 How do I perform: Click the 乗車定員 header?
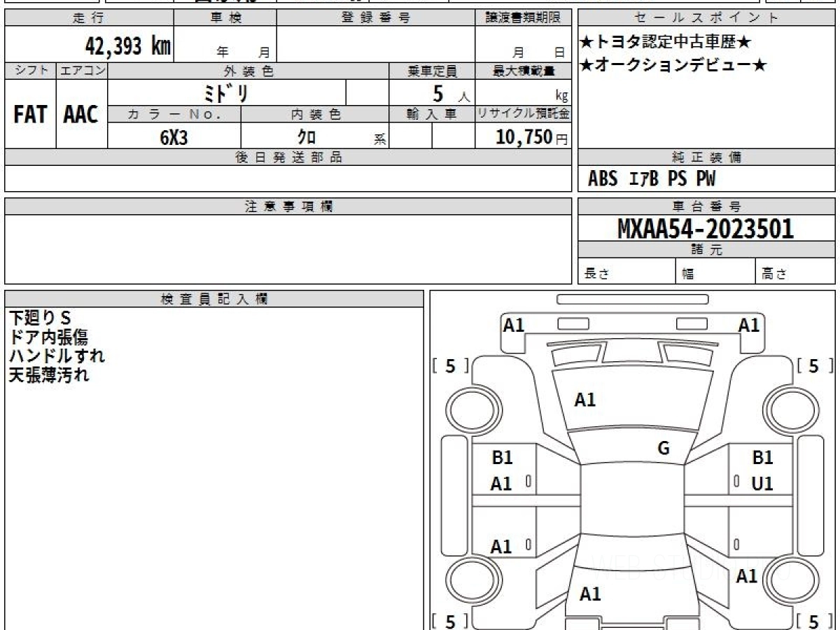432,71
